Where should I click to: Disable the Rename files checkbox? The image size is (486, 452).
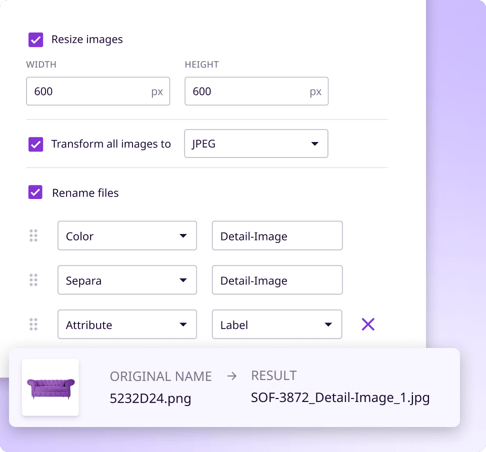tap(35, 192)
